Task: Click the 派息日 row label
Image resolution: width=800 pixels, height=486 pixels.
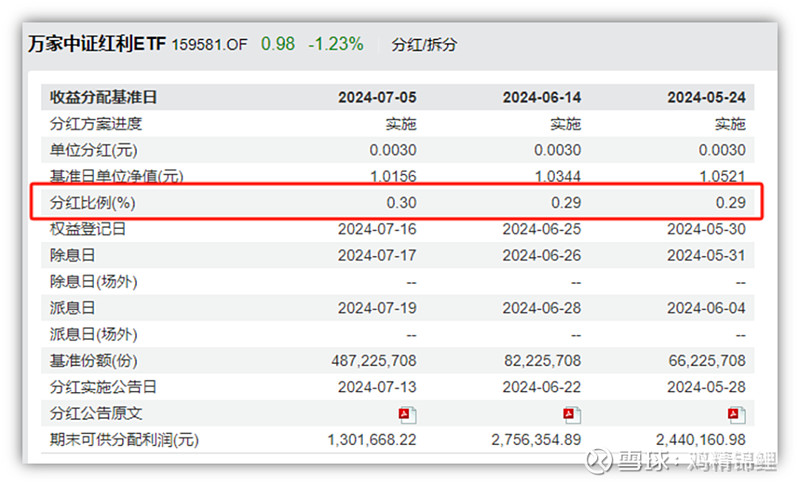Action: 72,308
